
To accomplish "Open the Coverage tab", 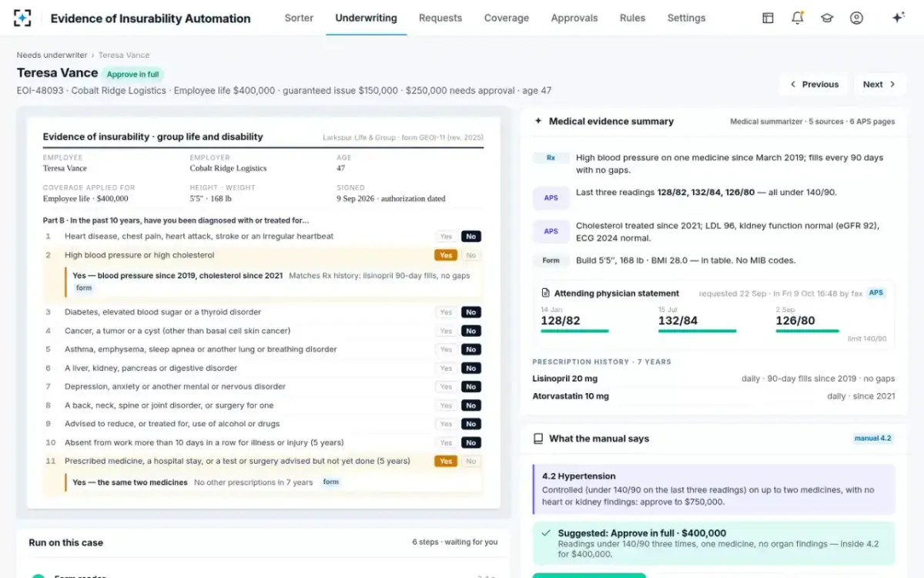I will click(507, 18).
